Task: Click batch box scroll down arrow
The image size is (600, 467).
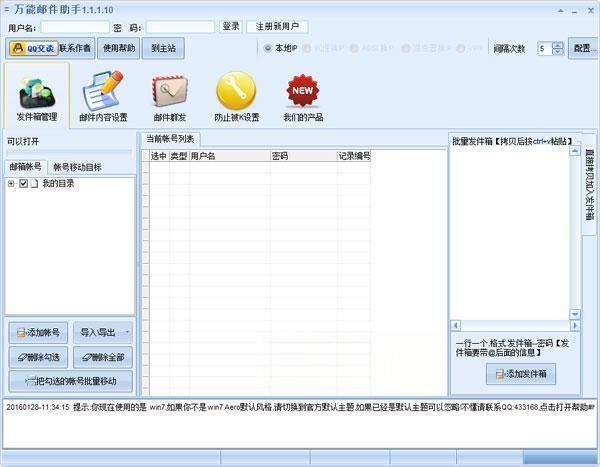Action: (575, 314)
